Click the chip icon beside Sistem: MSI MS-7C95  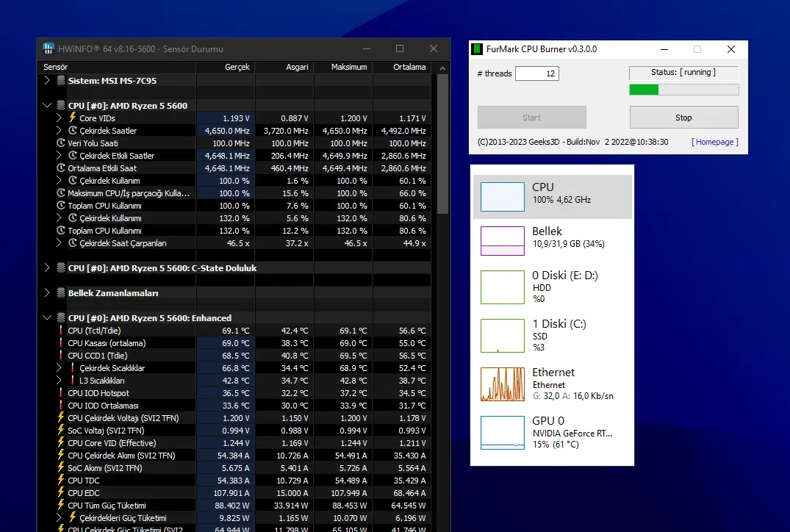point(60,80)
